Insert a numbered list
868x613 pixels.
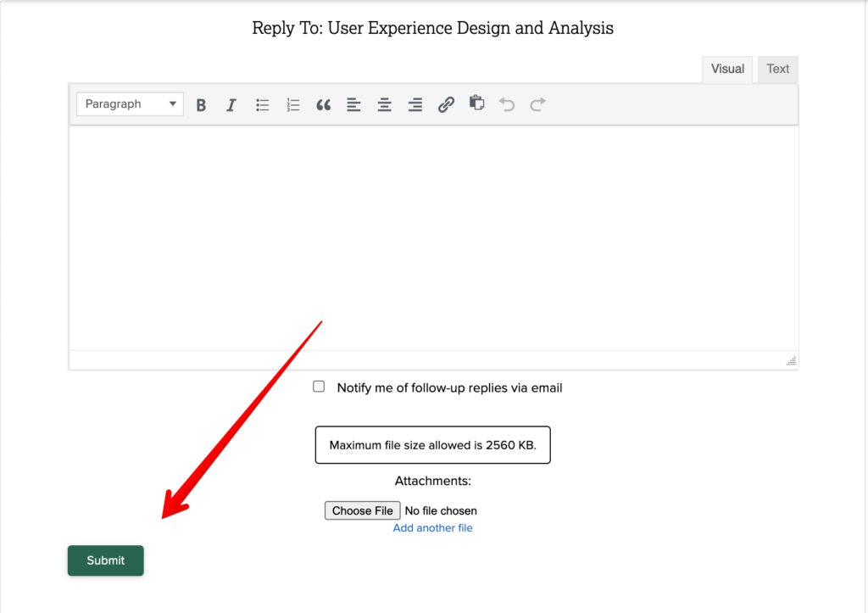(x=292, y=103)
